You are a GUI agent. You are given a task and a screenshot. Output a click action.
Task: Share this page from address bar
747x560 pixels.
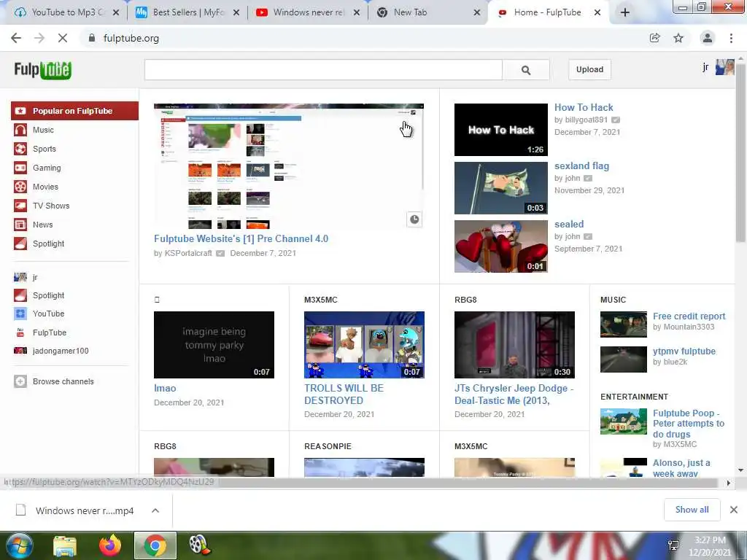(655, 38)
